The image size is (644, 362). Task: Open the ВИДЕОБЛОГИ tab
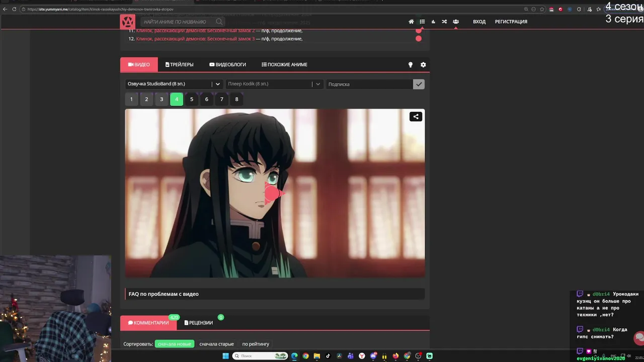pyautogui.click(x=227, y=64)
